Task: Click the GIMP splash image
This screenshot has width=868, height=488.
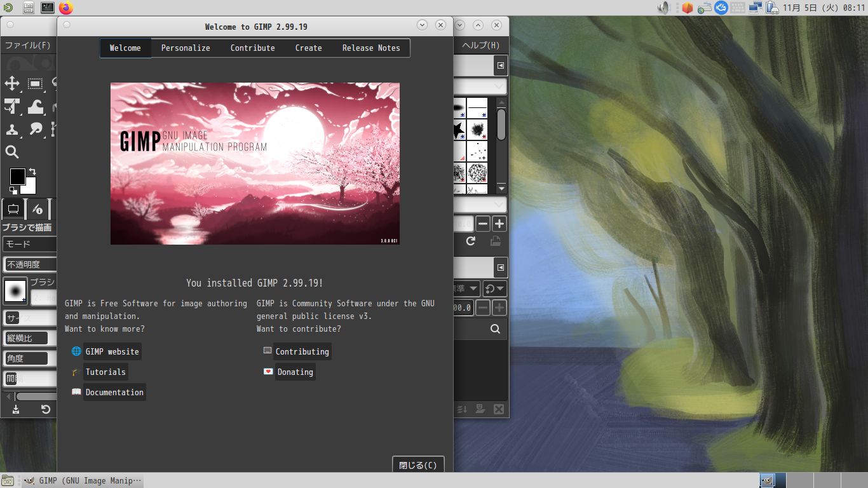Action: [x=255, y=163]
